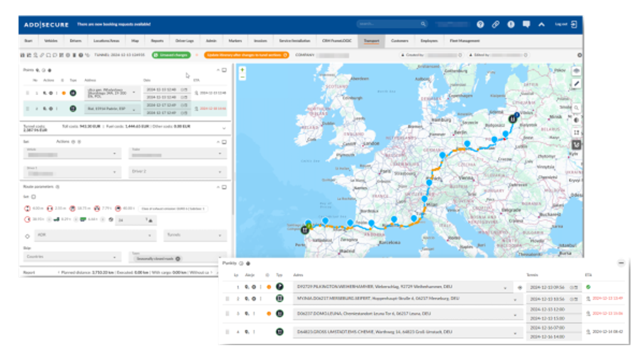Click the magnifier icon in the header search
Image resolution: width=644 pixels, height=363 pixels.
(423, 24)
